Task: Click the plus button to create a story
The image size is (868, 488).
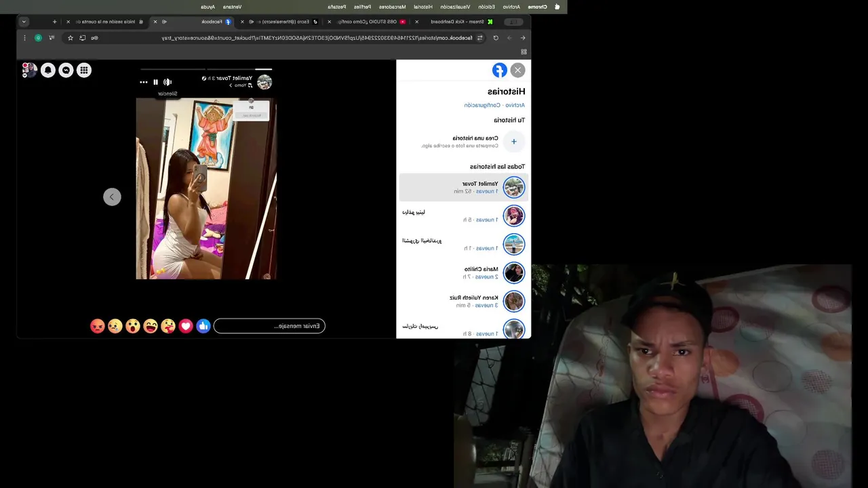Action: pyautogui.click(x=514, y=142)
